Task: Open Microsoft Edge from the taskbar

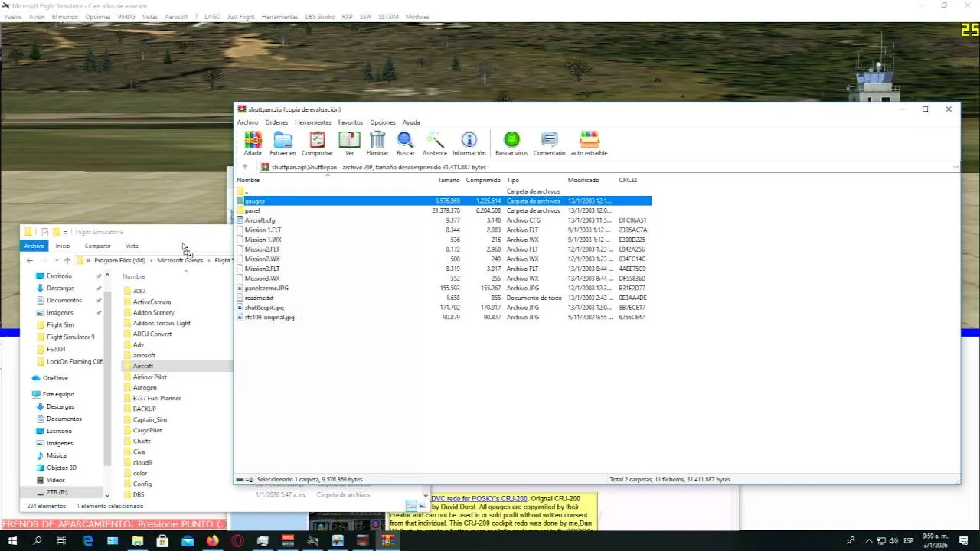Action: [87, 541]
